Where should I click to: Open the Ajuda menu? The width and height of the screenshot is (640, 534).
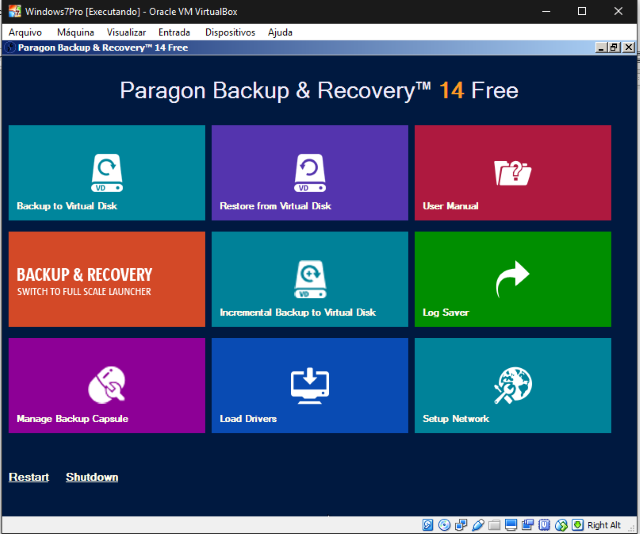coord(280,32)
